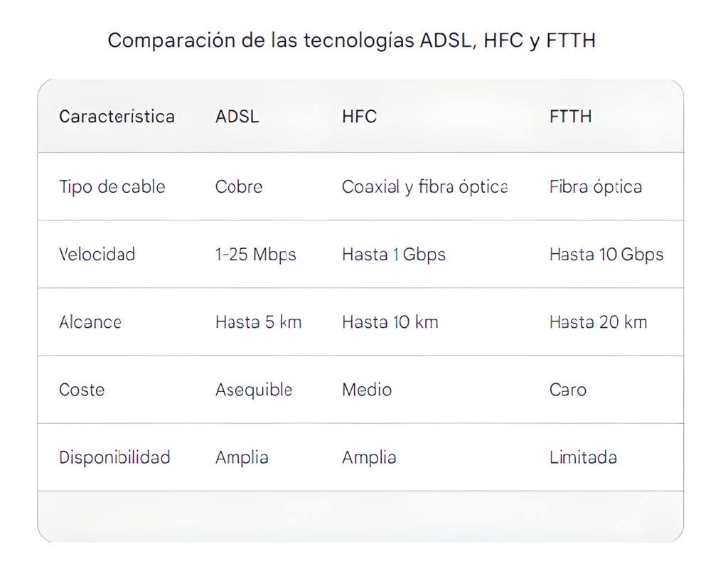Click the 'Hasta 10 Gbps' cell
This screenshot has width=728, height=581.
(x=606, y=255)
